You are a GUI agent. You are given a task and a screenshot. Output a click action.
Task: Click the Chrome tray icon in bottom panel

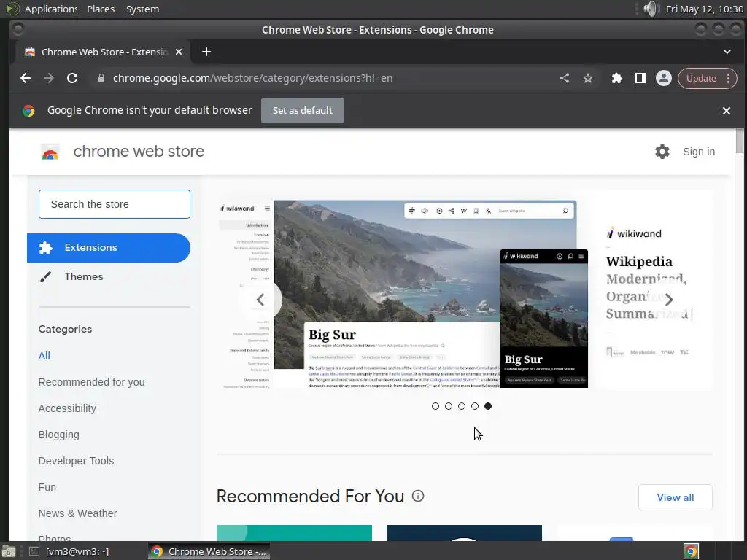tap(691, 551)
